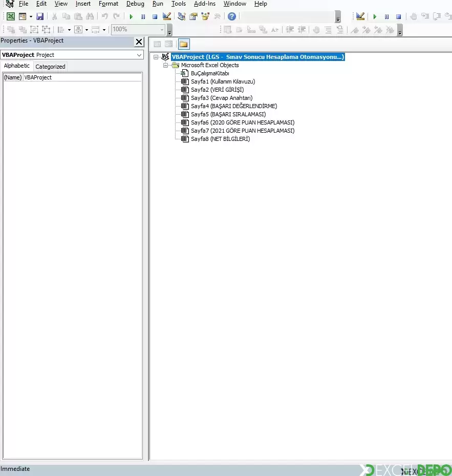452x476 pixels.
Task: Close the Properties panel with X
Action: click(139, 42)
